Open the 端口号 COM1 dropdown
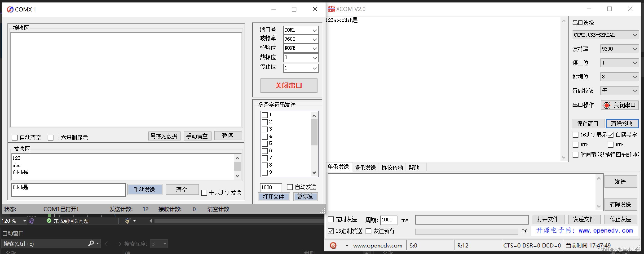This screenshot has width=644, height=254. click(315, 30)
